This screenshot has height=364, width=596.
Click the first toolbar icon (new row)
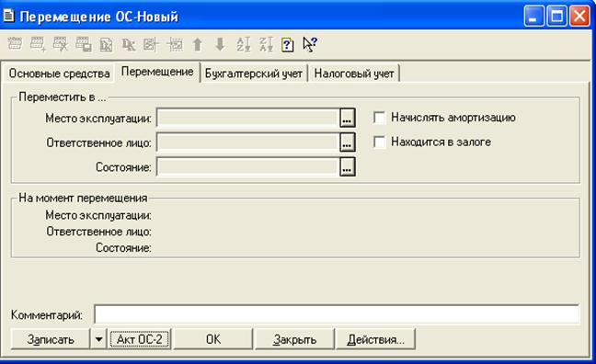point(15,44)
